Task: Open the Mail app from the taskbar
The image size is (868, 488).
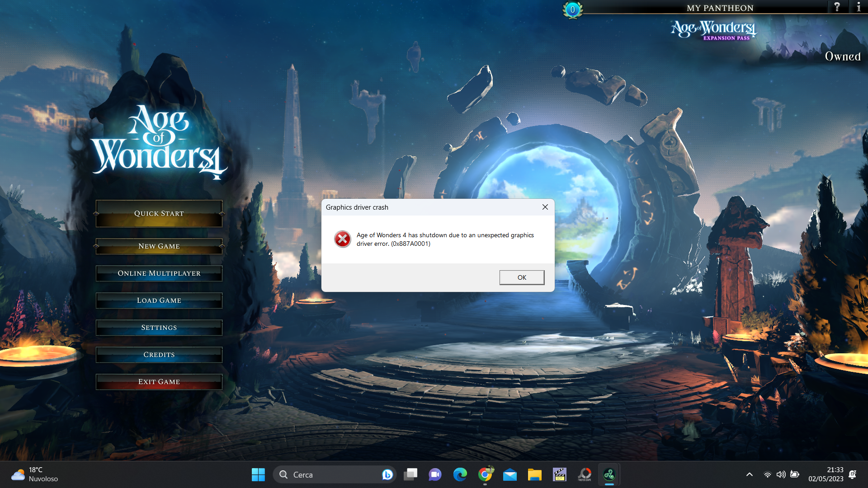Action: click(510, 474)
